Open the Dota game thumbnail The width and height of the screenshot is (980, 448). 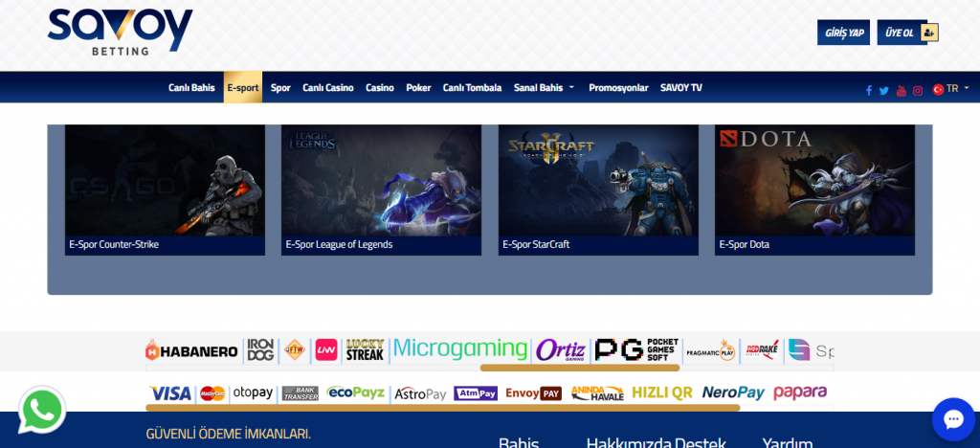pos(815,180)
